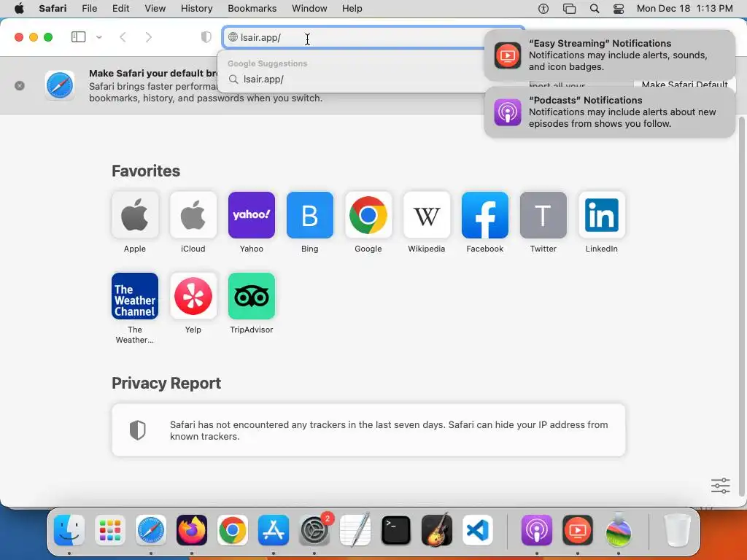The width and height of the screenshot is (747, 560).
Task: Open the Facebook favorite
Action: point(485,215)
